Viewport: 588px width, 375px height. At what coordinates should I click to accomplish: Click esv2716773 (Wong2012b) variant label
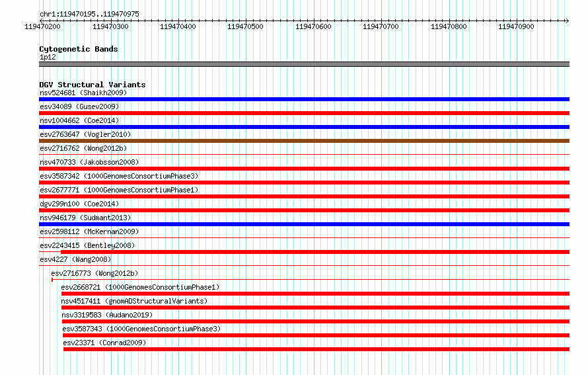point(94,273)
